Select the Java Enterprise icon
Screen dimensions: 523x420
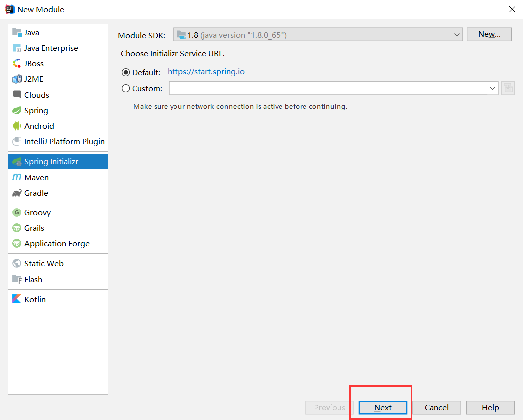[17, 48]
